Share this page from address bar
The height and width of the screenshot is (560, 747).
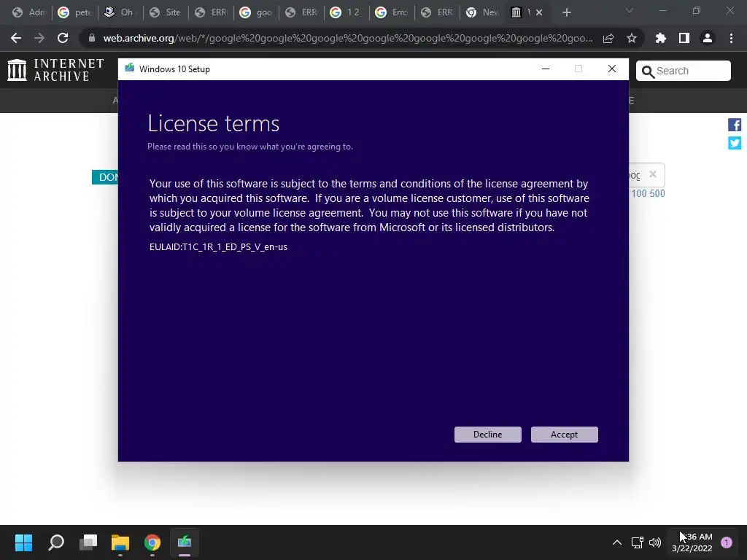608,38
